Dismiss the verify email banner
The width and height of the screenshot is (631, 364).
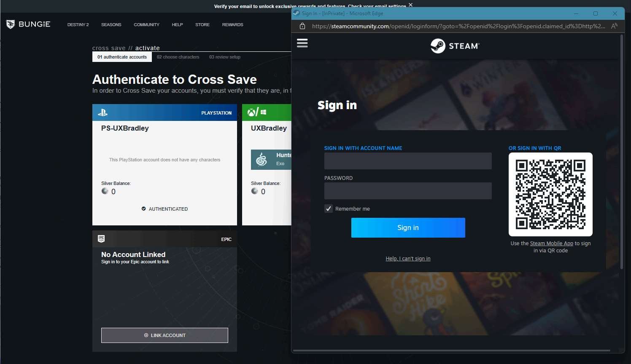click(410, 5)
